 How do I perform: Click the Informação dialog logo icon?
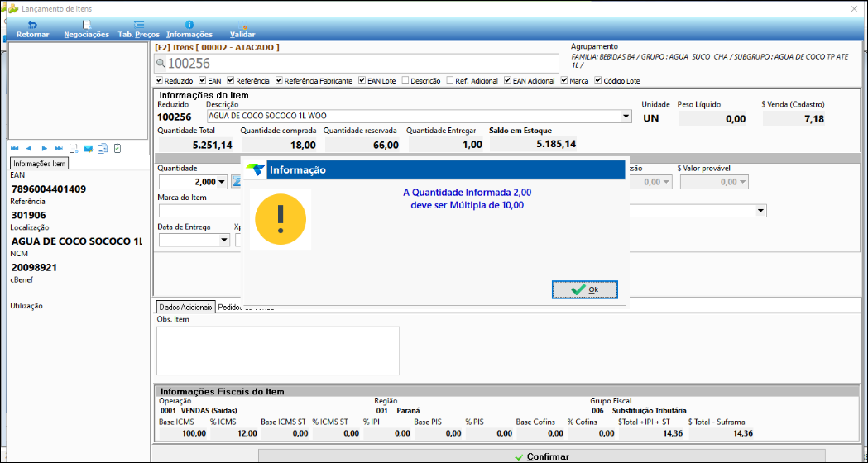click(256, 169)
